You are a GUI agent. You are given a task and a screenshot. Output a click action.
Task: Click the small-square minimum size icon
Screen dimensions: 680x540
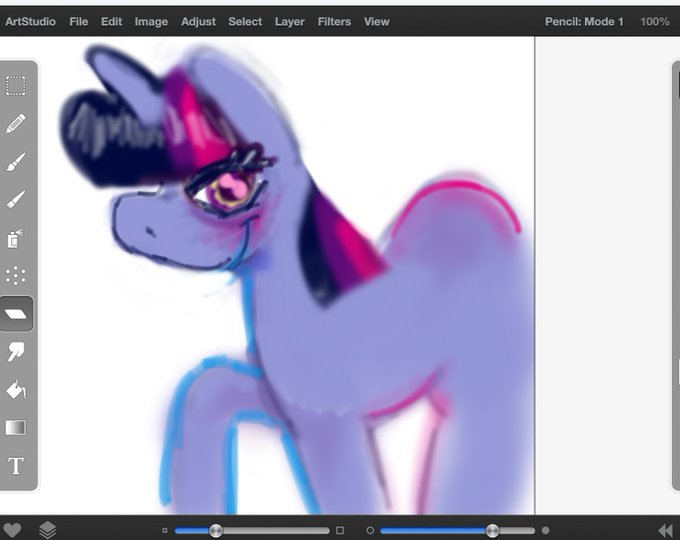pos(165,530)
